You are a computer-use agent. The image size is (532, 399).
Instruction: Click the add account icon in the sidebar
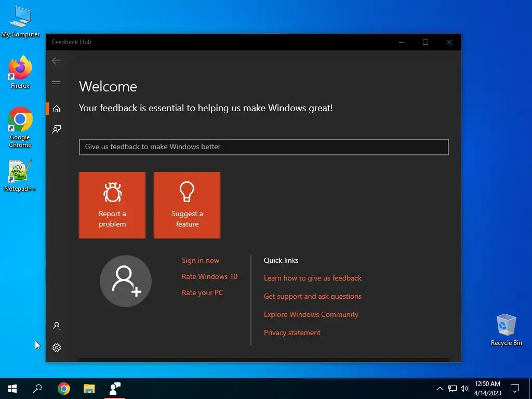coord(57,326)
